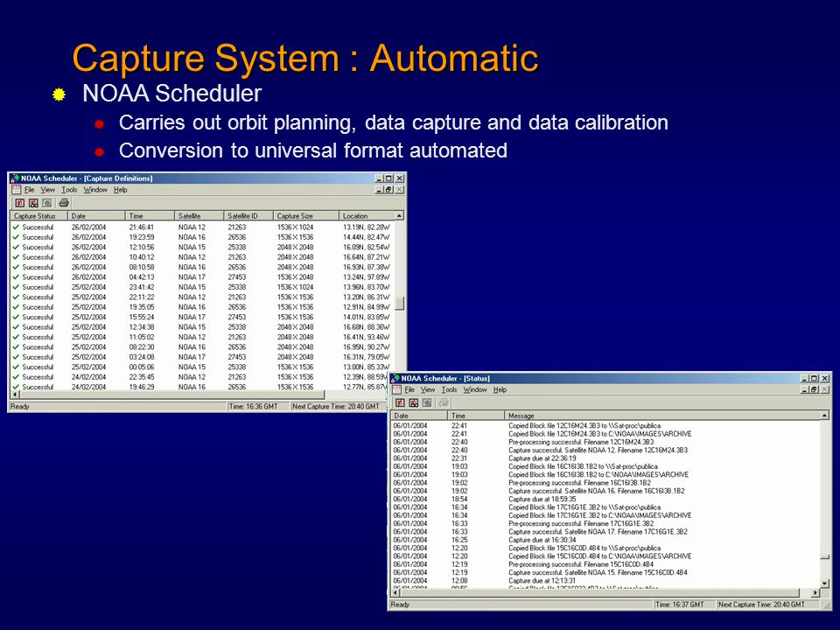Select the capture row with time 00:05:06
Viewport: 840px width, 630px height.
coord(202,367)
